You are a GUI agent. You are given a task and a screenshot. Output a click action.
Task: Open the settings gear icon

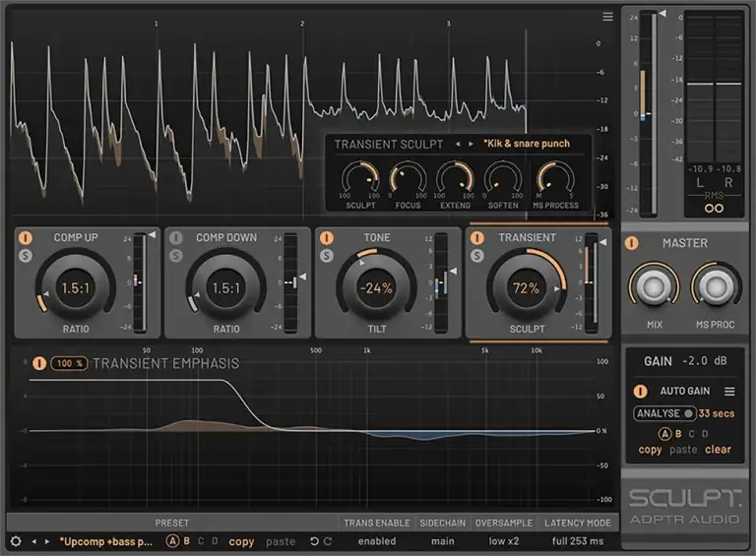[x=16, y=541]
